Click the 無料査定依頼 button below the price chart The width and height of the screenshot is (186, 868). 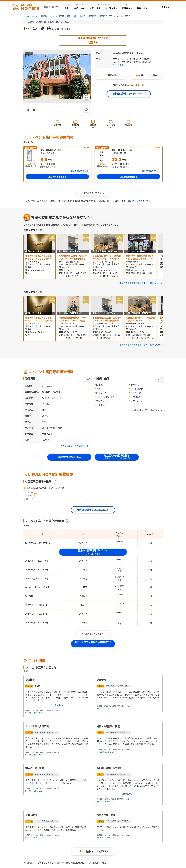tap(93, 510)
